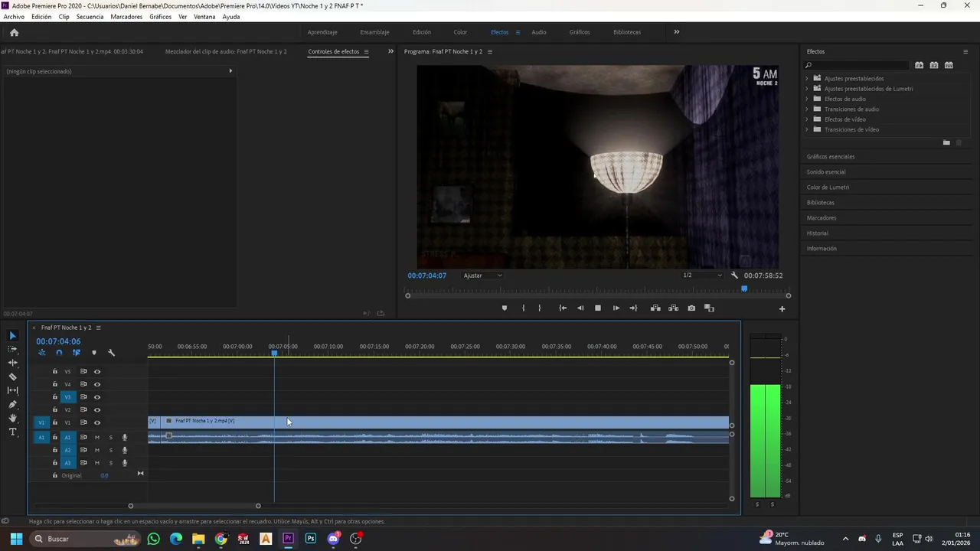Click the Export Frame camera icon
Viewport: 980px width, 551px height.
691,308
